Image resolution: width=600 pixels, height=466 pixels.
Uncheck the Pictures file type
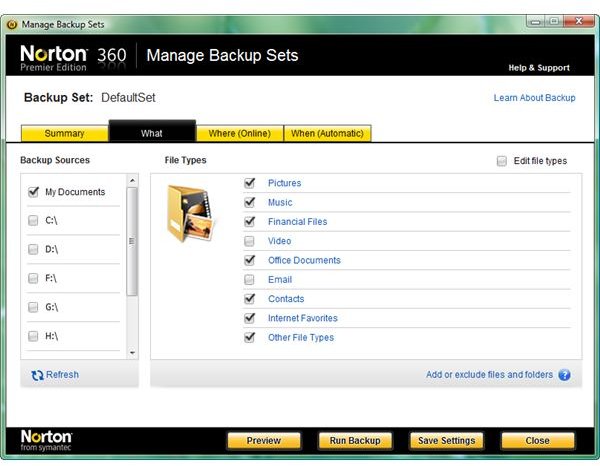pos(249,183)
